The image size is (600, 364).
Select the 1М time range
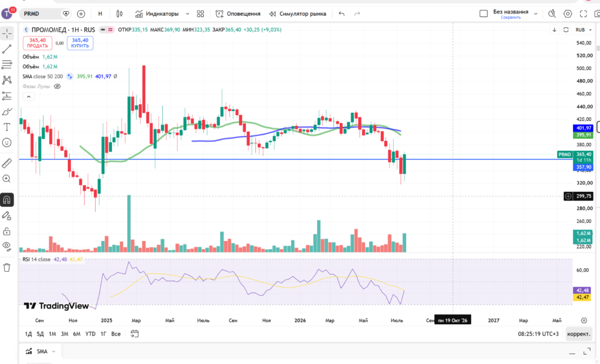[52, 334]
